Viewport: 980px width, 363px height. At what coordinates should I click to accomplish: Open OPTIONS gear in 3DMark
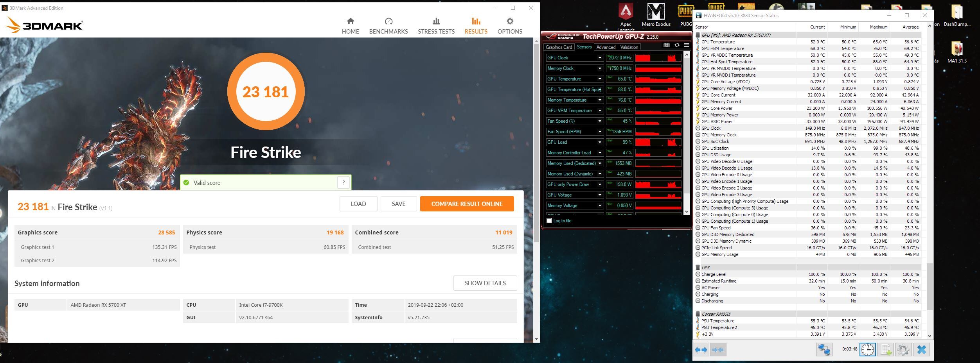[509, 26]
